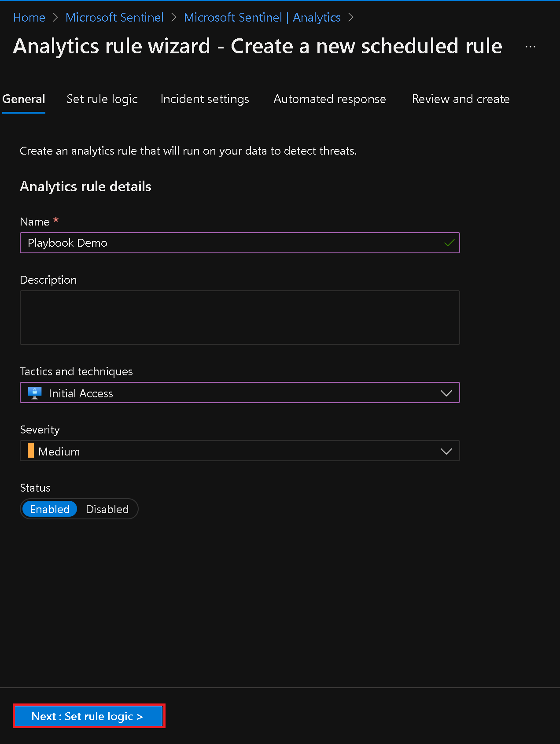Viewport: 560px width, 744px height.
Task: Go to Review and create tab
Action: (x=461, y=99)
